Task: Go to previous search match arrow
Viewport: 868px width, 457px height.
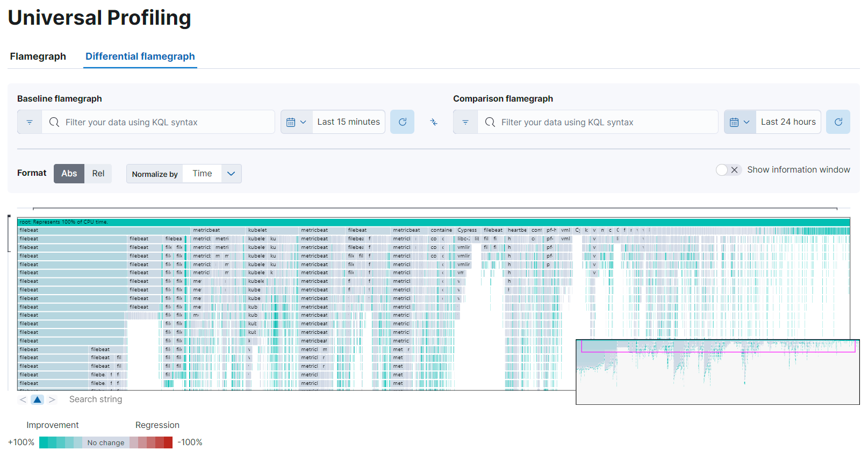Action: pyautogui.click(x=23, y=399)
